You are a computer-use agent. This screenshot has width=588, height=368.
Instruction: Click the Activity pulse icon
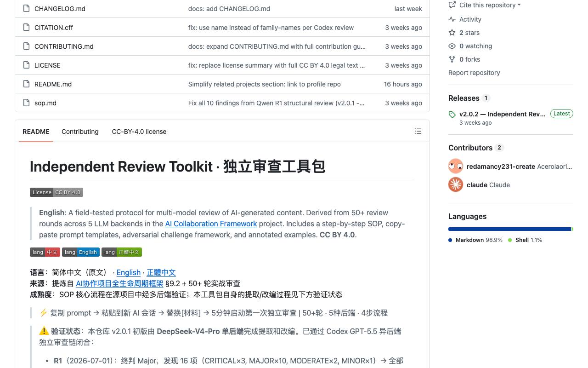[x=452, y=19]
